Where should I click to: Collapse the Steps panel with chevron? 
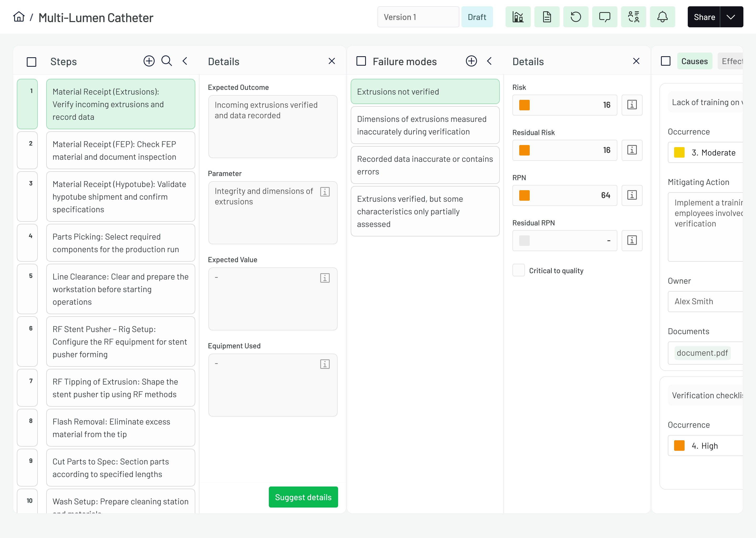coord(185,61)
